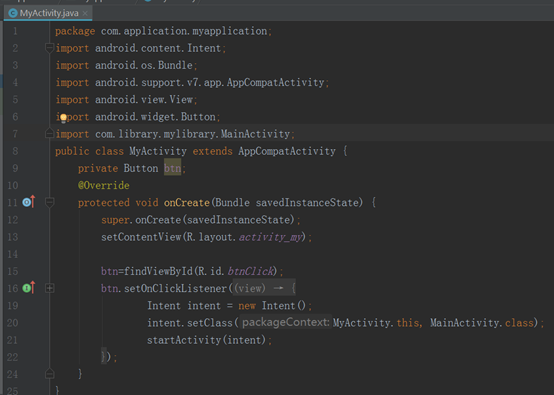This screenshot has width=554, height=395.
Task: Click line number 1 in the gutter
Action: 15,31
